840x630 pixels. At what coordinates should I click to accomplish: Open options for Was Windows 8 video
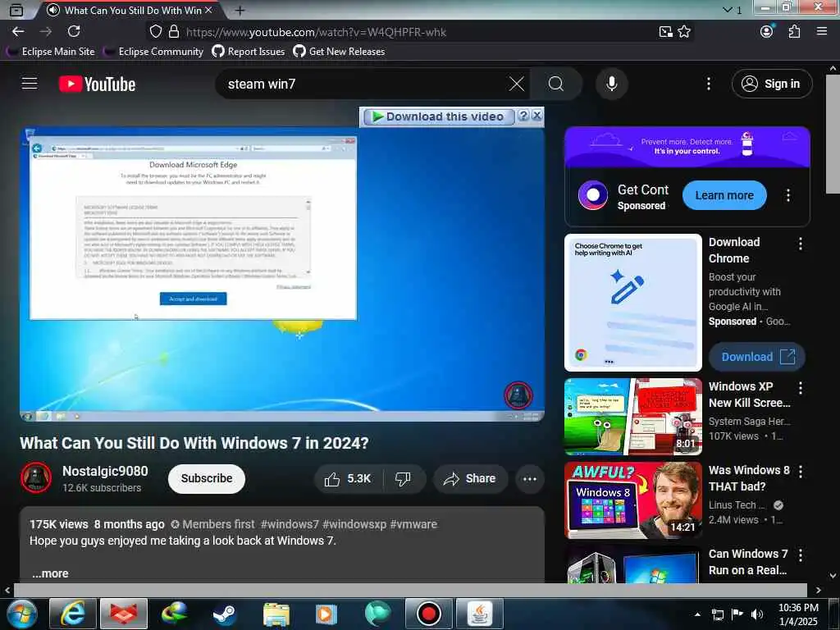pyautogui.click(x=801, y=472)
